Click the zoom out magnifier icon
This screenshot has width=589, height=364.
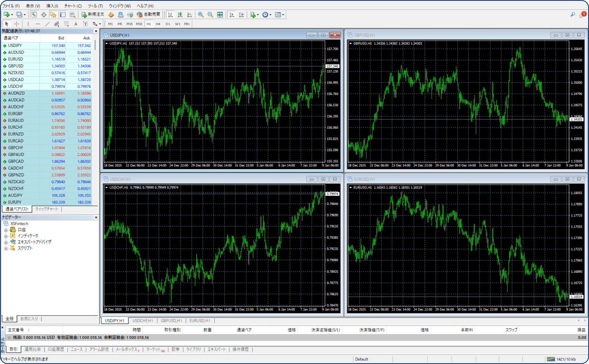tap(210, 15)
